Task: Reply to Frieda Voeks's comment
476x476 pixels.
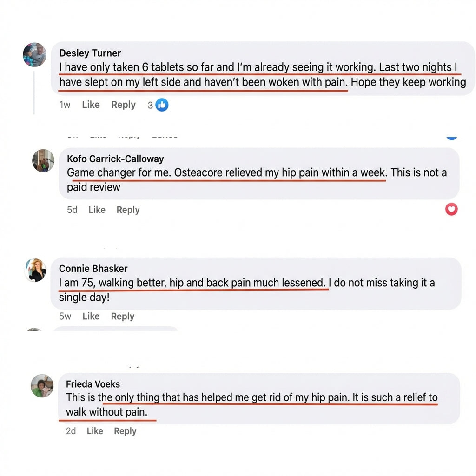Action: point(125,431)
